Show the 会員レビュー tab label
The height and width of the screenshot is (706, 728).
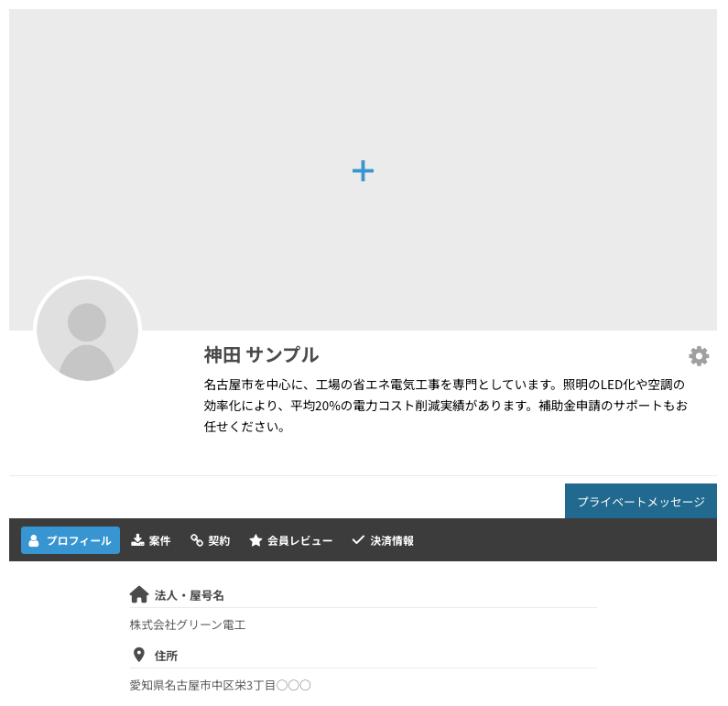(x=299, y=541)
